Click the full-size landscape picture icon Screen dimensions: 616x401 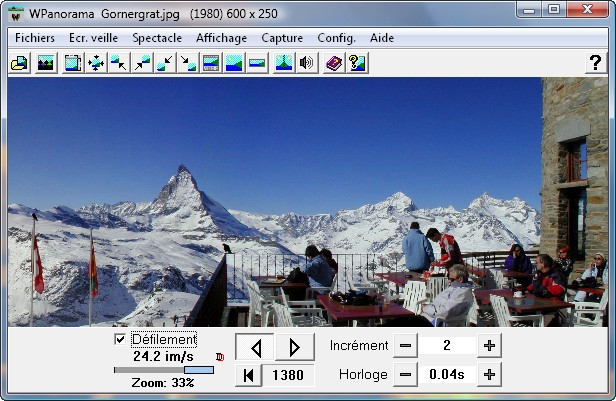click(x=234, y=63)
